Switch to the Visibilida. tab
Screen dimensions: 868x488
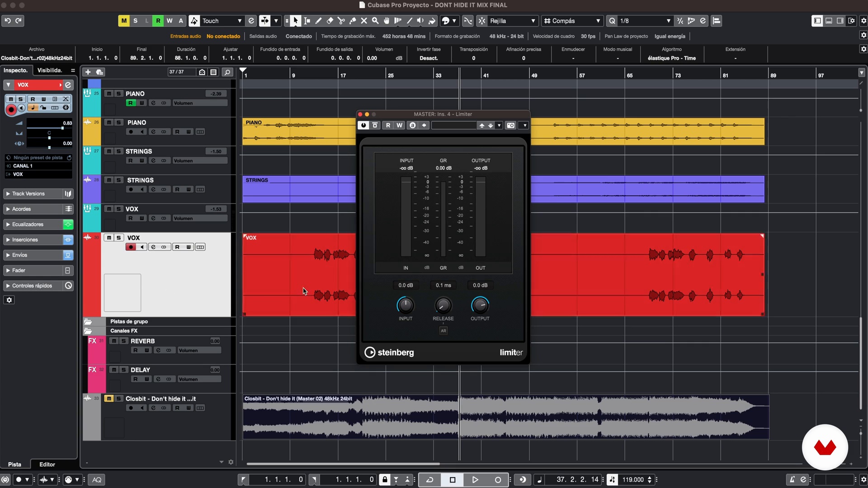[50, 70]
